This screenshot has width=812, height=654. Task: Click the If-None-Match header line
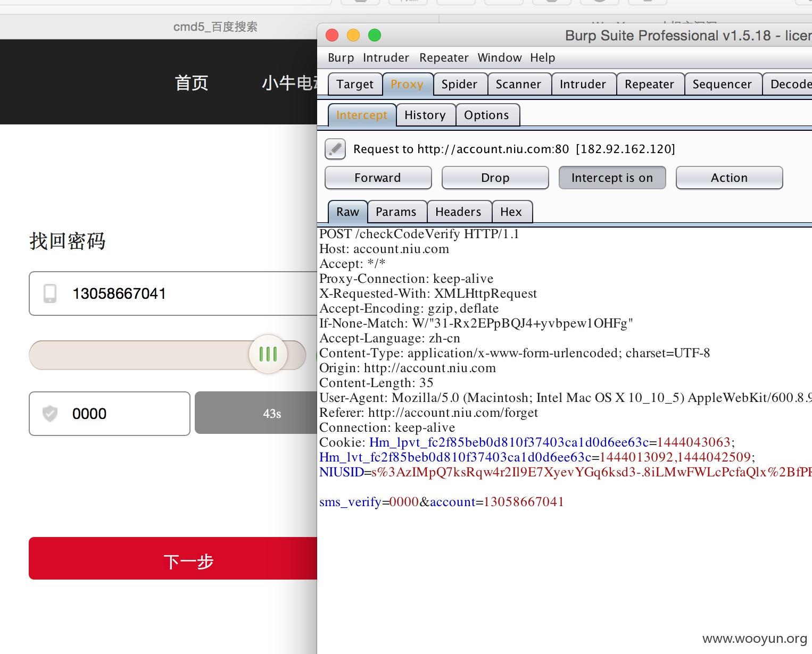(476, 323)
